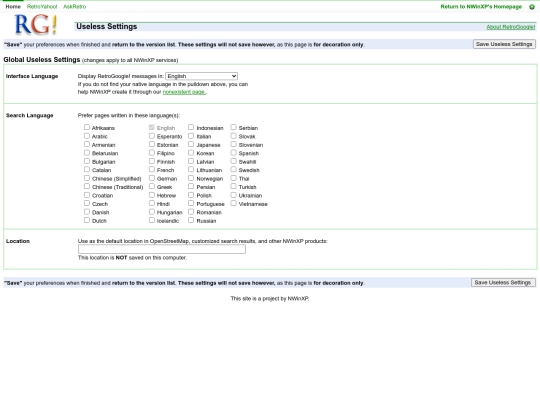The image size is (540, 405).
Task: Follow the nonexistent page link
Action: coord(184,92)
